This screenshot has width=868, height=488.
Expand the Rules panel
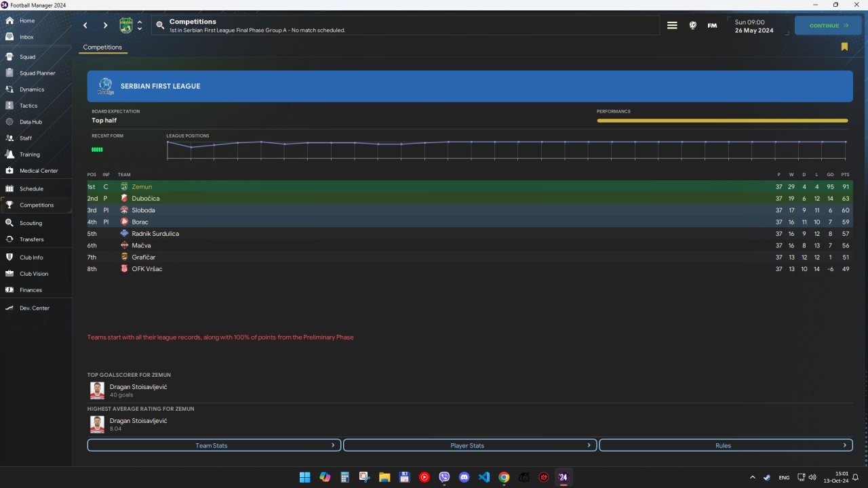coord(726,445)
